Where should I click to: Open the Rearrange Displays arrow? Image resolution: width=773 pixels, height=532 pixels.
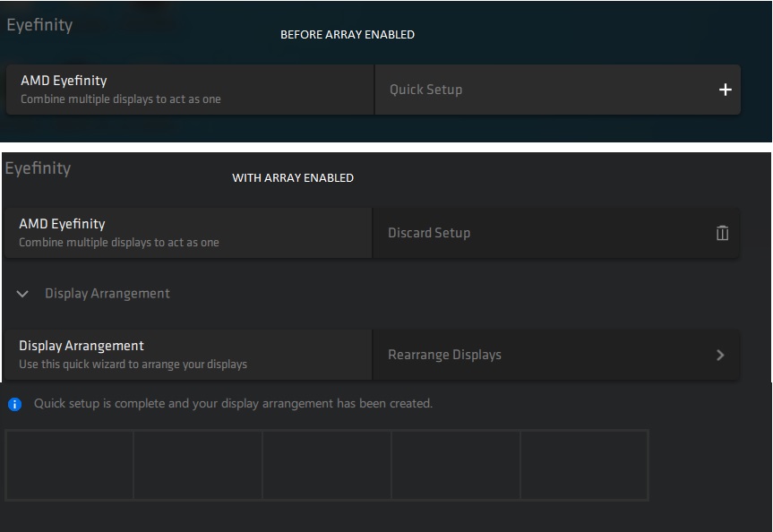(x=720, y=355)
